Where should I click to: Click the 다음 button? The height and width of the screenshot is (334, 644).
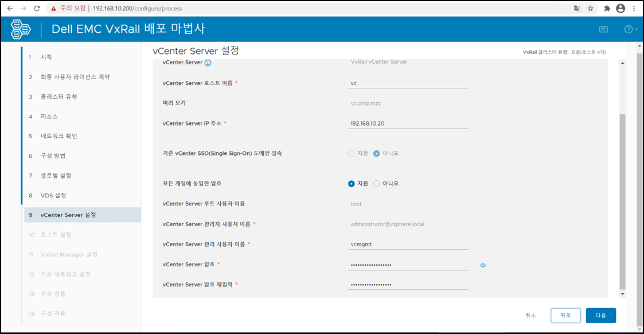coord(600,316)
